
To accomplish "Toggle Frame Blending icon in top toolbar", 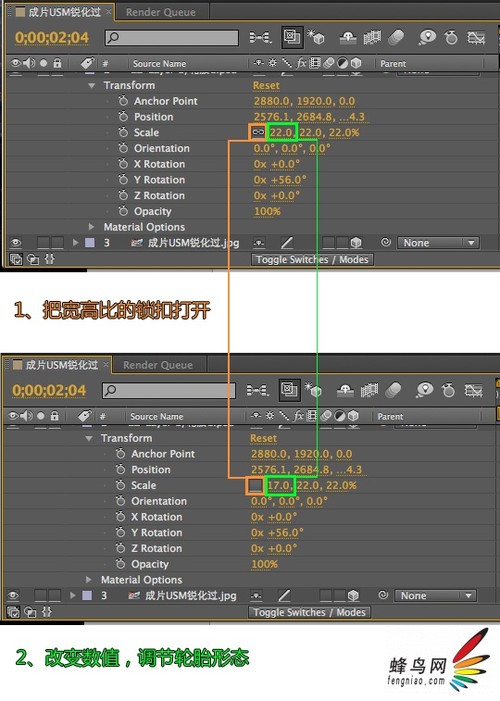I will [x=372, y=38].
